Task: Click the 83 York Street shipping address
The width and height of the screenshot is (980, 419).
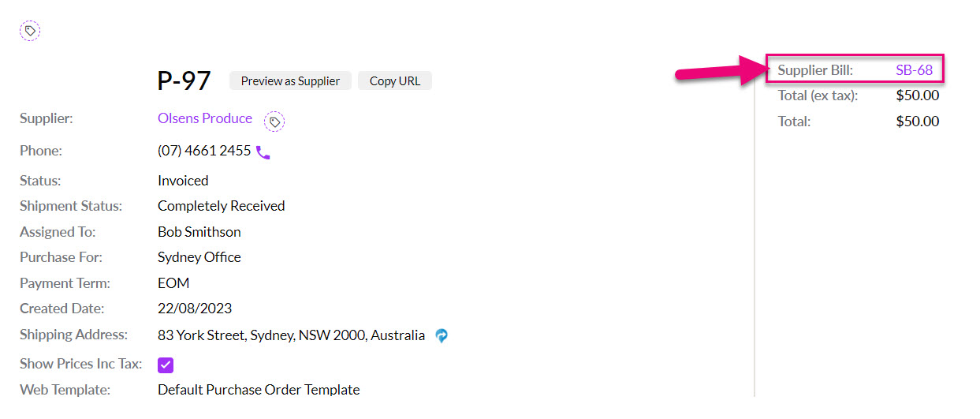Action: pos(292,335)
